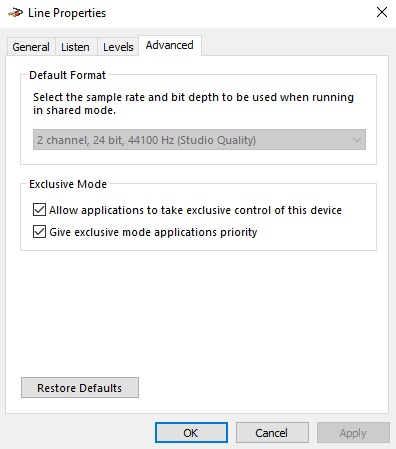Viewport: 396px width, 449px height.
Task: Go to the Levels tab
Action: click(x=118, y=47)
